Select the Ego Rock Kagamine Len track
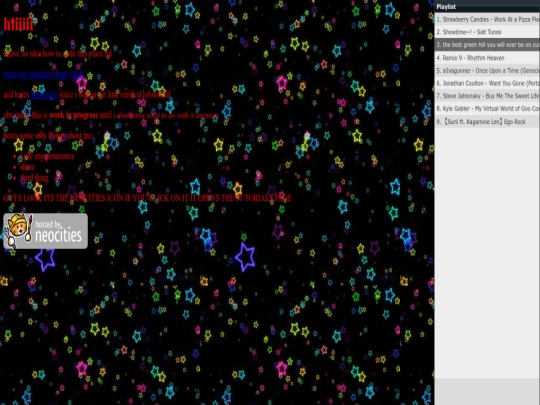Viewport: 540px width, 405px height. point(487,122)
